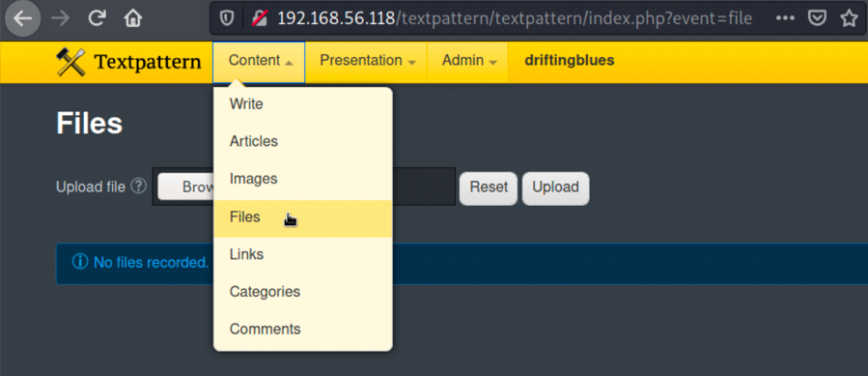
Task: Expand the Admin dropdown menu
Action: coord(468,62)
